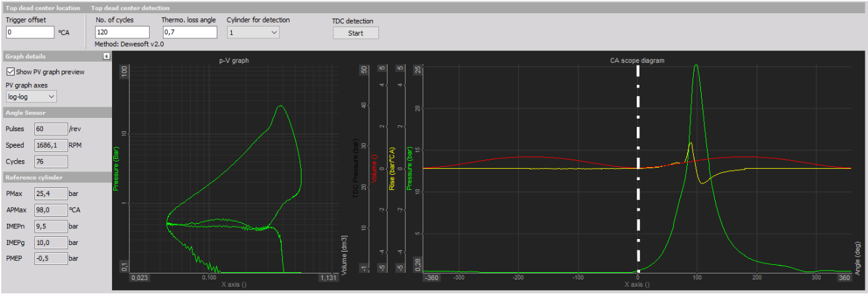
Task: Toggle Show PV graph preview checkbox
Action: pos(10,72)
